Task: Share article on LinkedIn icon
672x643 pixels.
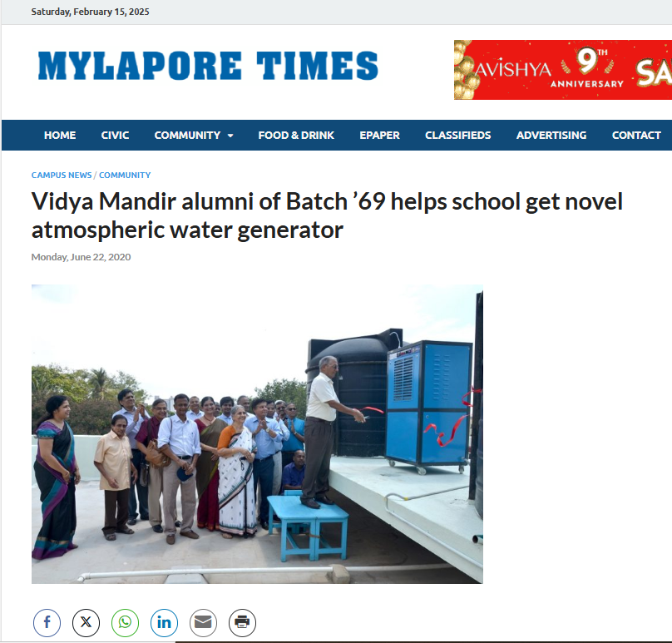Action: (x=164, y=622)
